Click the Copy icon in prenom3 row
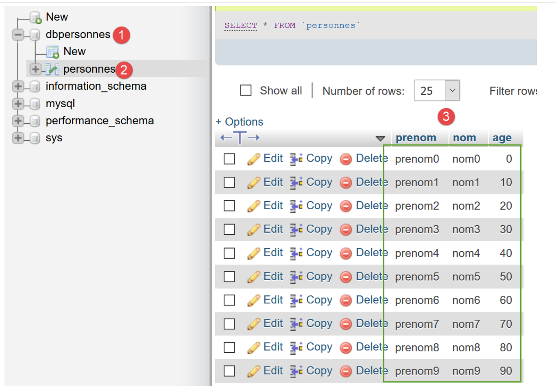 pos(296,230)
